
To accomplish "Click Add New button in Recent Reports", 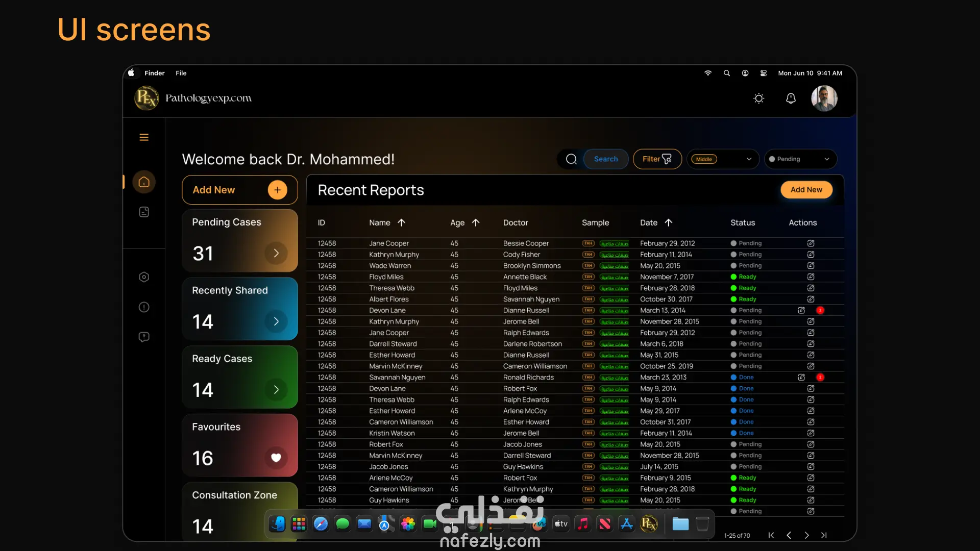I will (806, 190).
